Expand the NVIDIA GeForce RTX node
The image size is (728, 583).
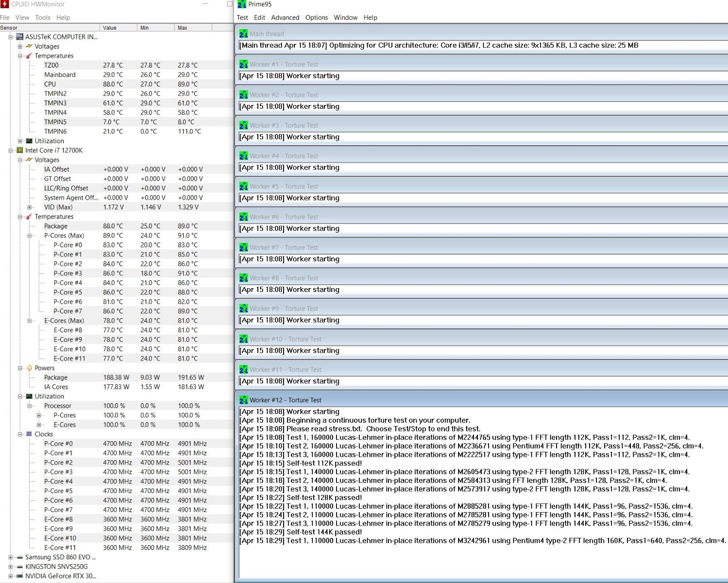(11, 576)
